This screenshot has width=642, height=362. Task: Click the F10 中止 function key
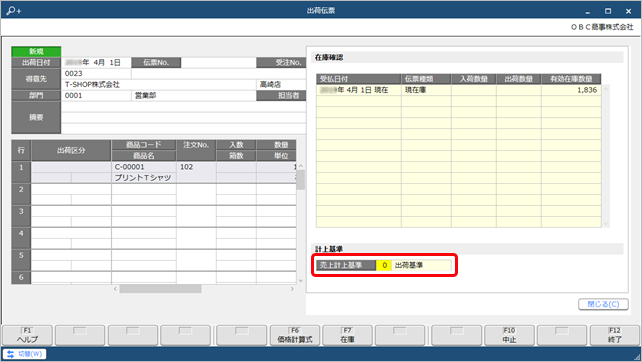point(509,335)
